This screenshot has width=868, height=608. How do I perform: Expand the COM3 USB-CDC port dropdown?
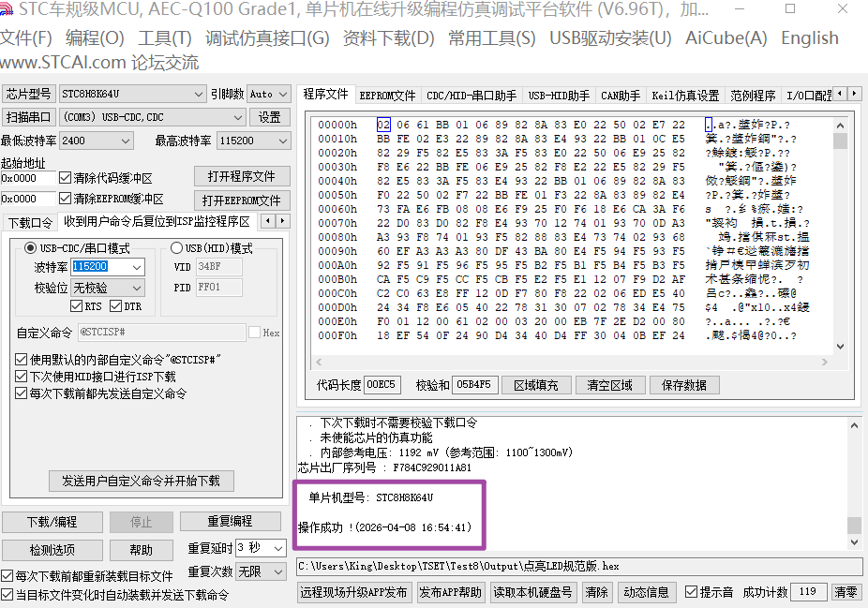click(x=237, y=117)
